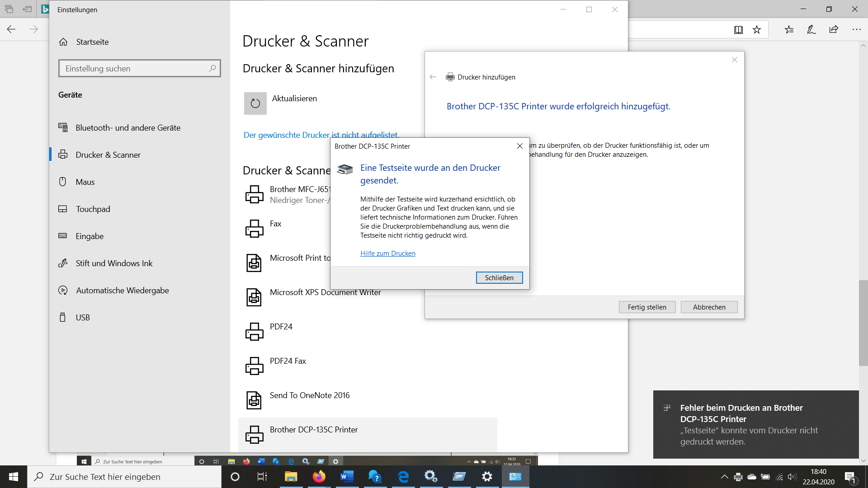This screenshot has width=868, height=488.
Task: Click Fertig stellen in the add printer wizard
Action: (647, 307)
